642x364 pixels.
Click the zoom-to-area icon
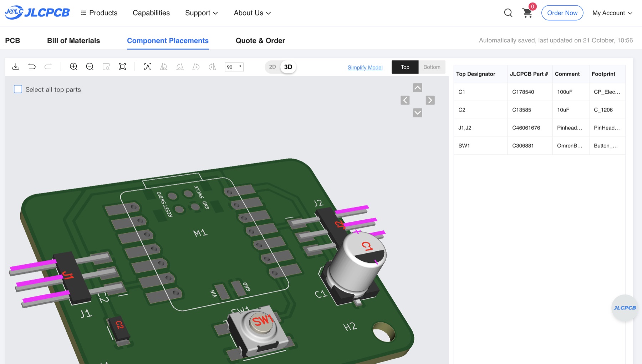(106, 67)
